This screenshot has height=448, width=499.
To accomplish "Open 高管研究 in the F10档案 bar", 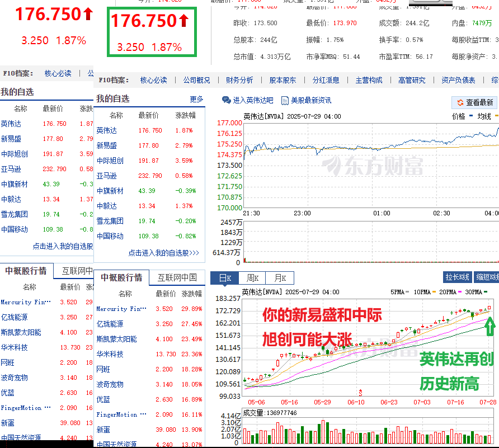I will (x=412, y=80).
